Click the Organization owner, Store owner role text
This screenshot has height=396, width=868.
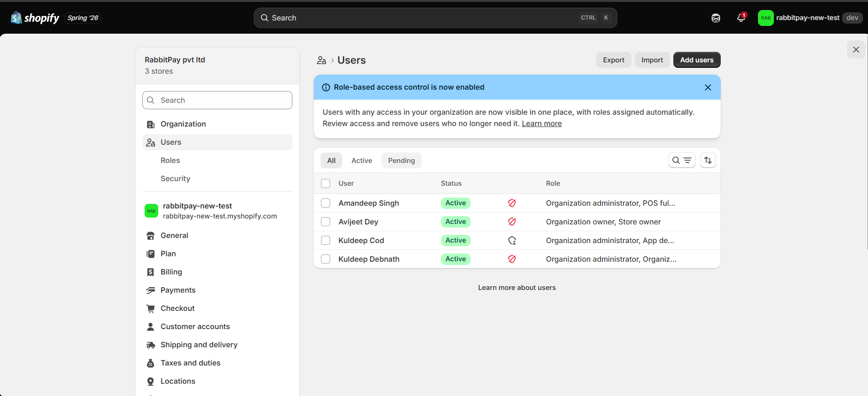603,222
